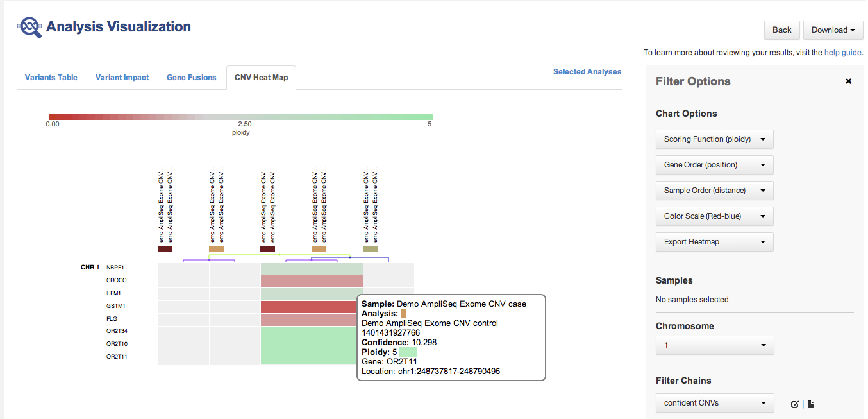Go to the Gene Fusions tab
The width and height of the screenshot is (868, 419).
192,78
